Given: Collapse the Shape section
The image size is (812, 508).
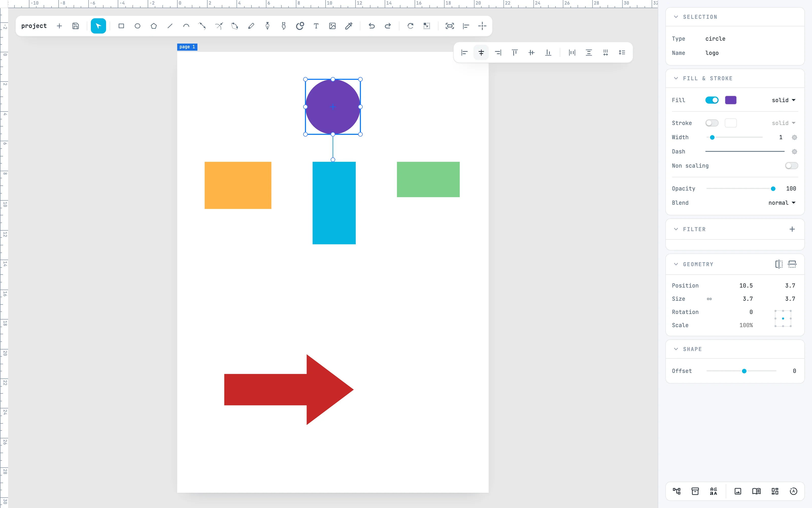Looking at the screenshot, I should [x=676, y=349].
